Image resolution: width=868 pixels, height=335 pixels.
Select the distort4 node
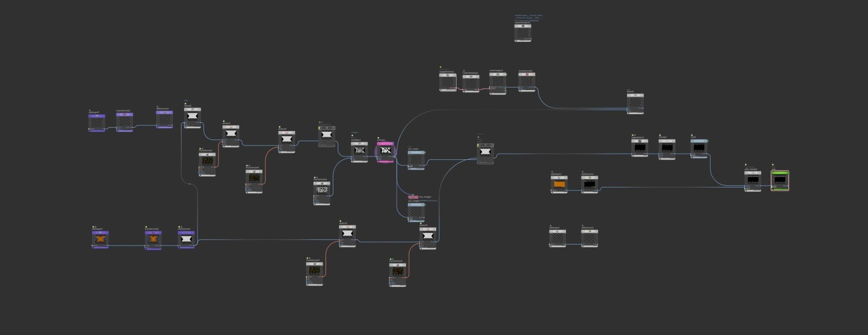(287, 139)
